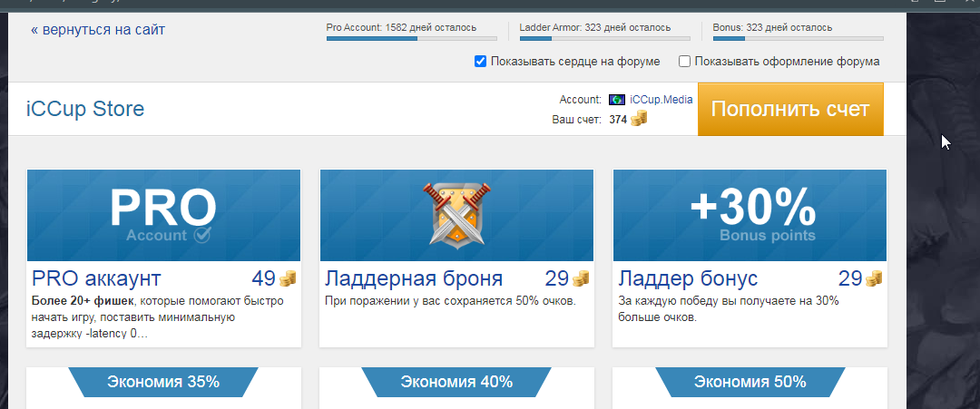This screenshot has width=980, height=409.
Task: Click the «Экономия 40%» ribbon
Action: click(x=456, y=382)
